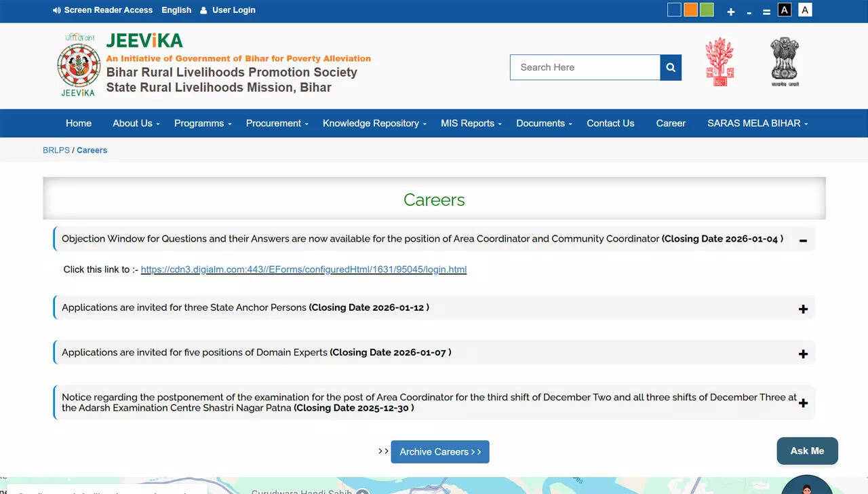Screen dimensions: 868x494
Task: Click the Search Here input field
Action: (x=585, y=67)
